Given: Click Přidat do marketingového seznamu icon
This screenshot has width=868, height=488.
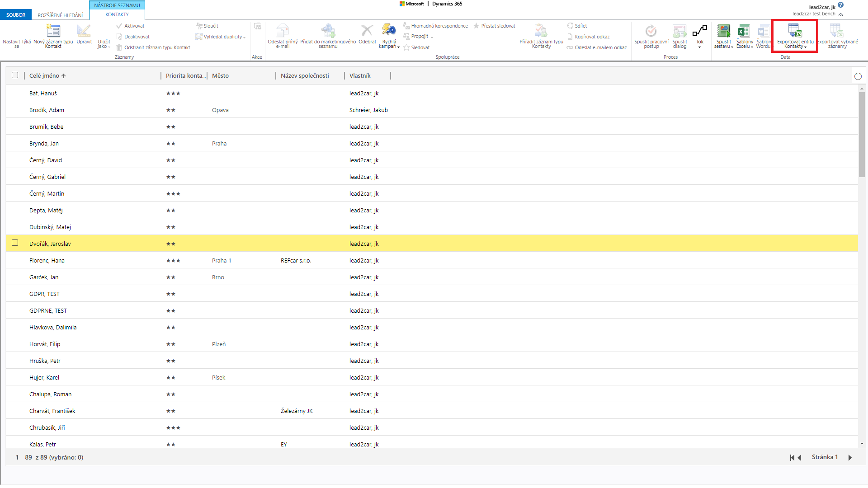Looking at the screenshot, I should click(x=328, y=31).
